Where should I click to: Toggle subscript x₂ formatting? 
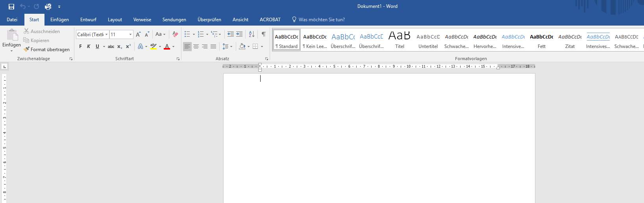point(120,46)
